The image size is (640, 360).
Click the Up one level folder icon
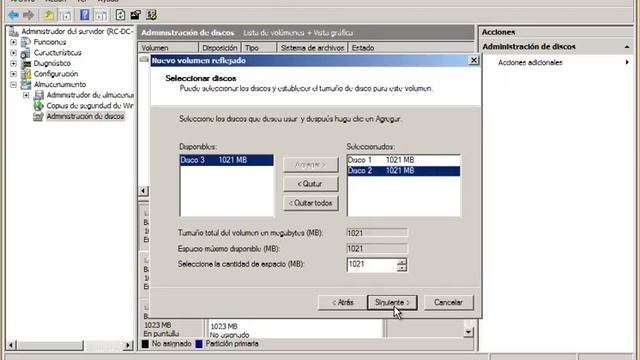point(49,16)
